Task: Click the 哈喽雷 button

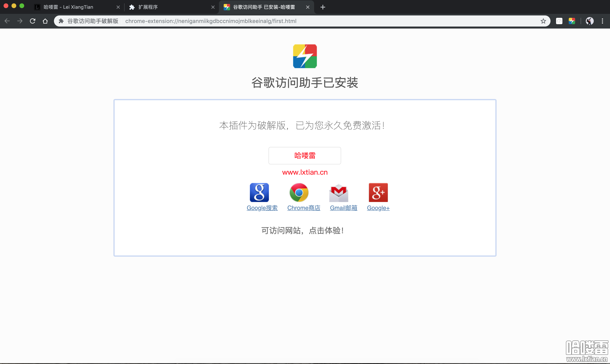Action: pos(305,155)
